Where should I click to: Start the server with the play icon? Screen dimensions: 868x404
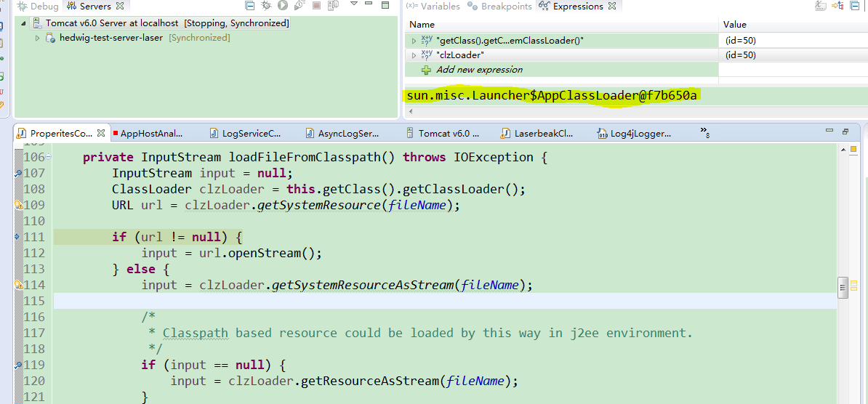(283, 6)
